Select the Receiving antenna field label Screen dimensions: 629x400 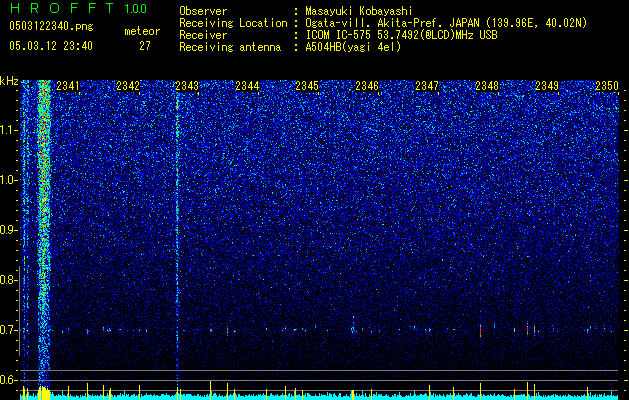coord(230,47)
